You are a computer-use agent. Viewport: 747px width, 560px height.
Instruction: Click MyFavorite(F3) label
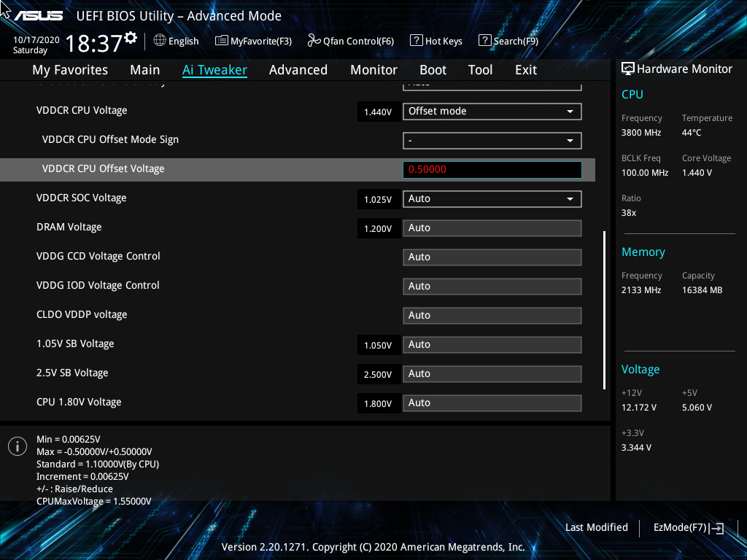[x=261, y=41]
